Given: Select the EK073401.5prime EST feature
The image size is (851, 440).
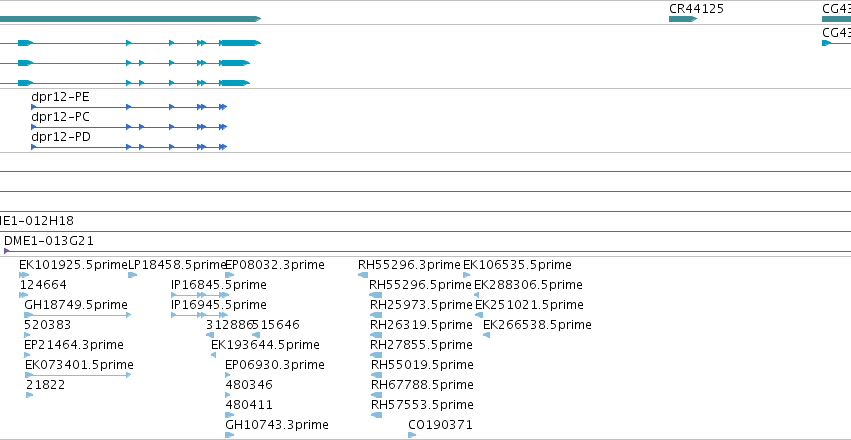Looking at the screenshot, I should click(78, 375).
